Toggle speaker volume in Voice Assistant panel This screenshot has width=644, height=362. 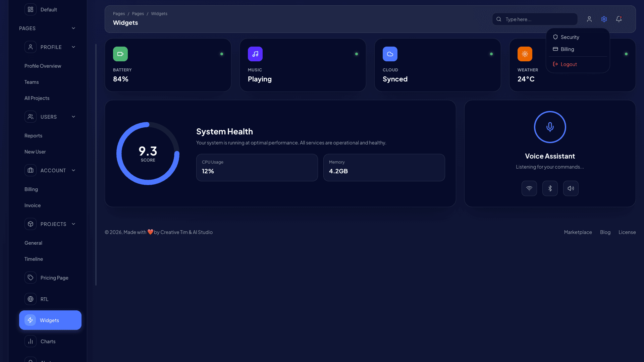pos(571,188)
